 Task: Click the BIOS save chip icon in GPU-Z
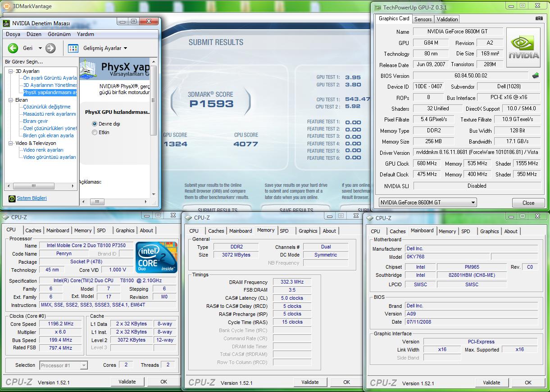pyautogui.click(x=536, y=76)
